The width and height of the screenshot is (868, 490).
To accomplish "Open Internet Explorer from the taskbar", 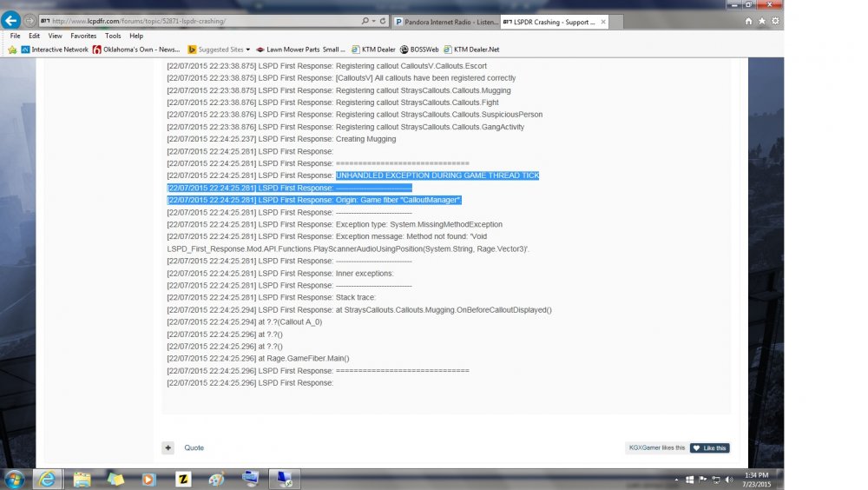I will (x=47, y=479).
